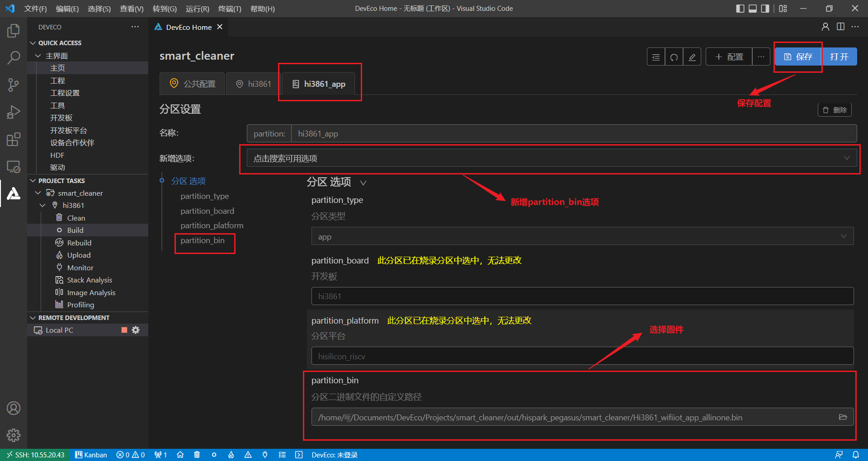
Task: Open the 文件(F) menu
Action: [35, 9]
